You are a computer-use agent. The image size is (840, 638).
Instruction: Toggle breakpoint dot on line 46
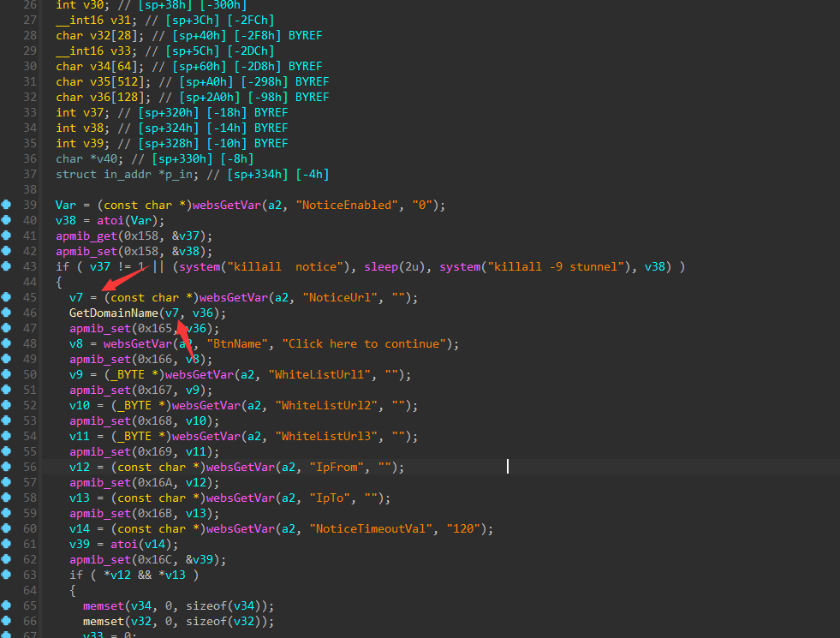(6, 313)
